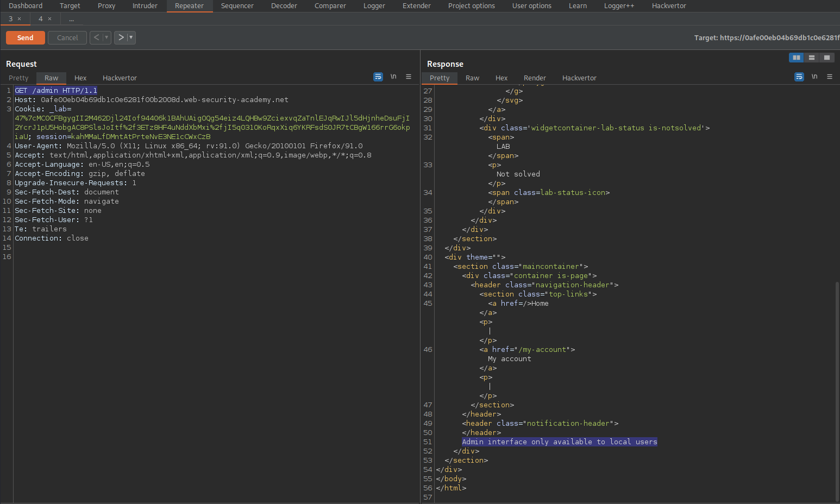Toggle non-printable characters \n in Request panel
The height and width of the screenshot is (504, 840).
tap(393, 77)
